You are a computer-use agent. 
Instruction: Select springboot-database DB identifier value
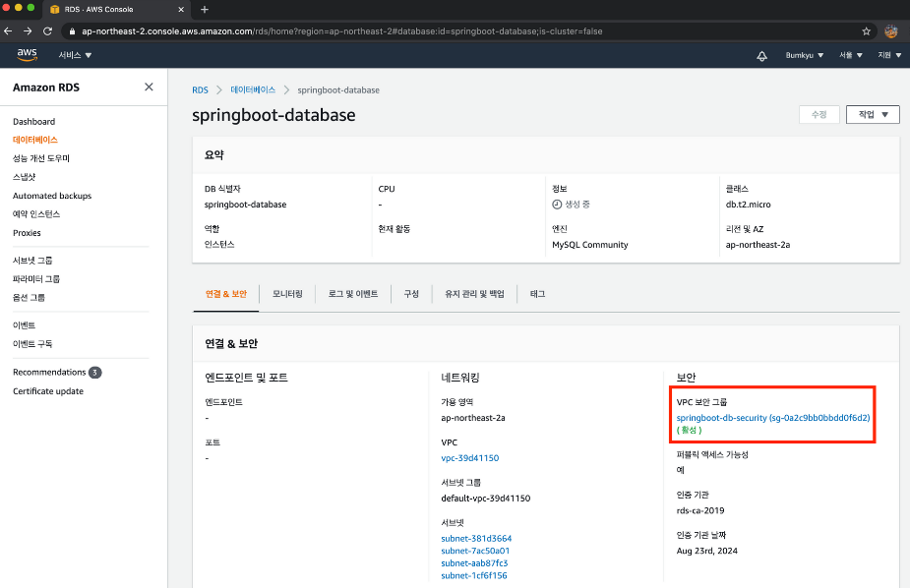tap(246, 205)
